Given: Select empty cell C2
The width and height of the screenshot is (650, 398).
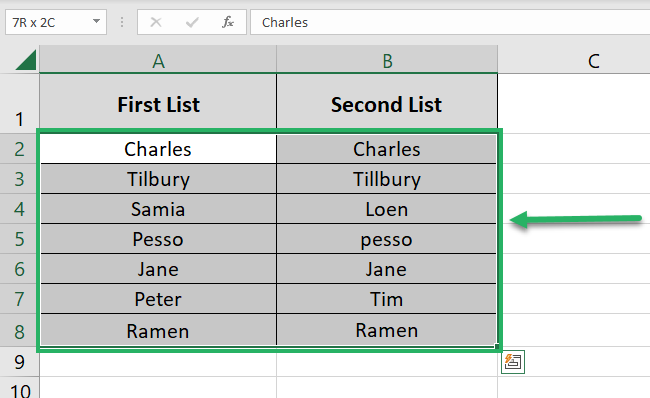Looking at the screenshot, I should tap(574, 149).
